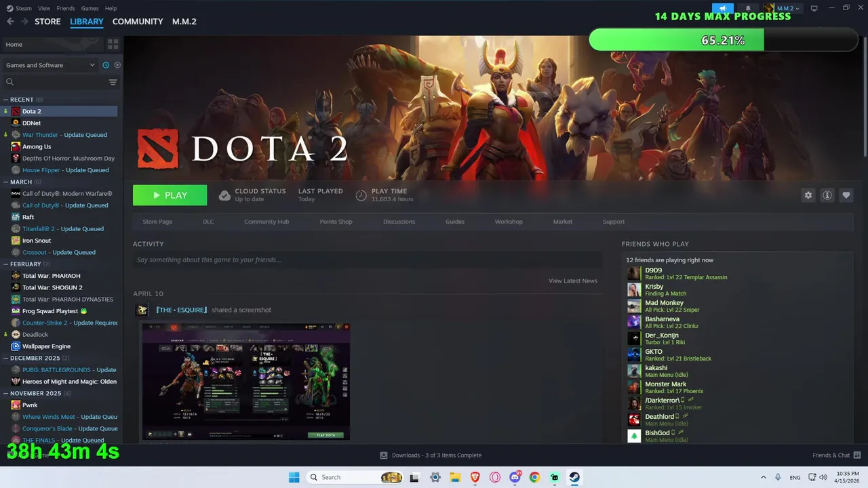
Task: Select Deadlock in library list
Action: click(x=35, y=334)
